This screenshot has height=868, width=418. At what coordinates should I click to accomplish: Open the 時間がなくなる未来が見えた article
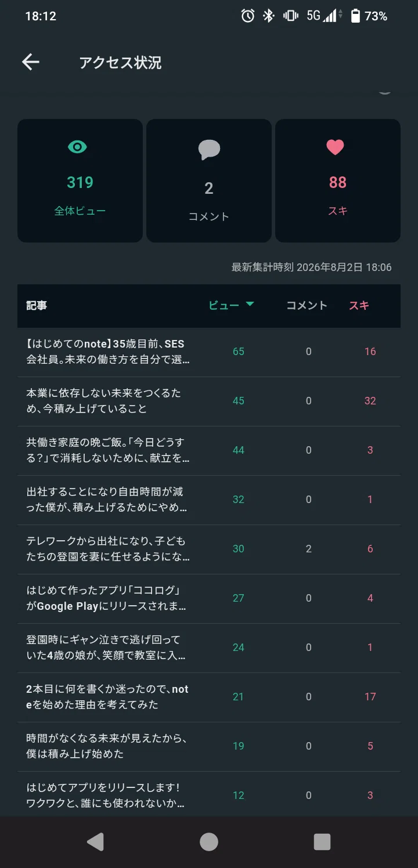[209, 747]
